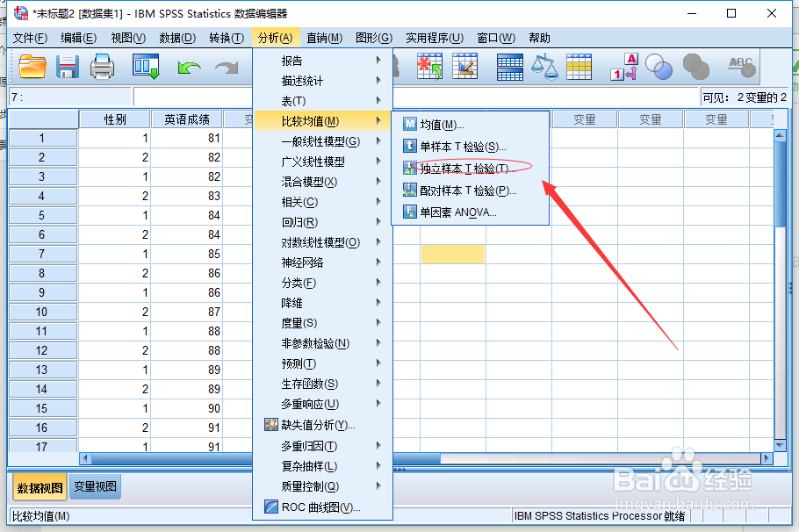Expand Forecasting (预测) submenu

[322, 363]
